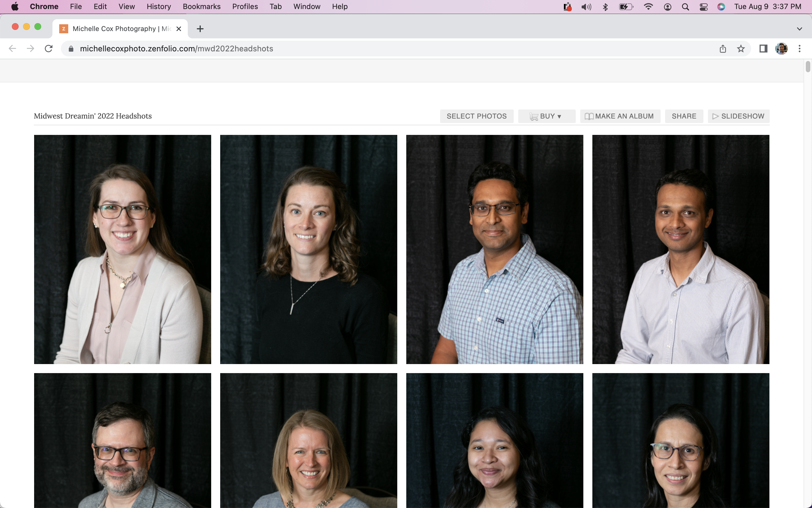The image size is (812, 508).
Task: Open headshot of dark-haired woman wearing glasses
Action: coord(680,441)
